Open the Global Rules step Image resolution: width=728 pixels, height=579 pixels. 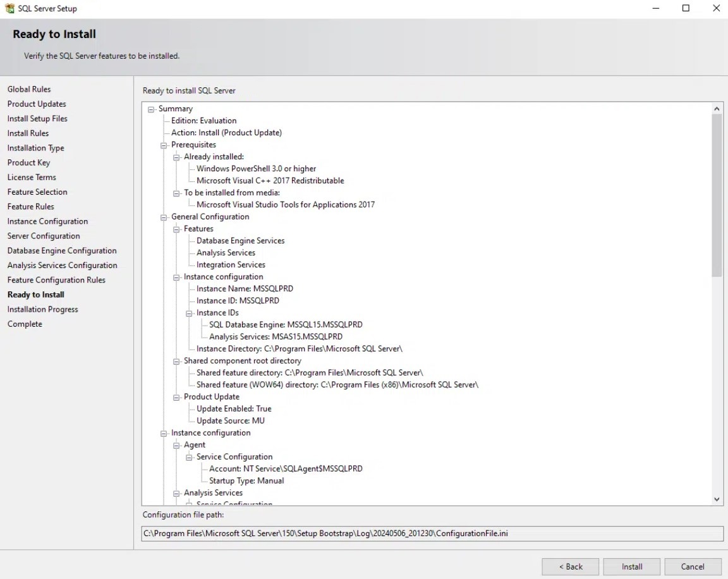click(29, 89)
